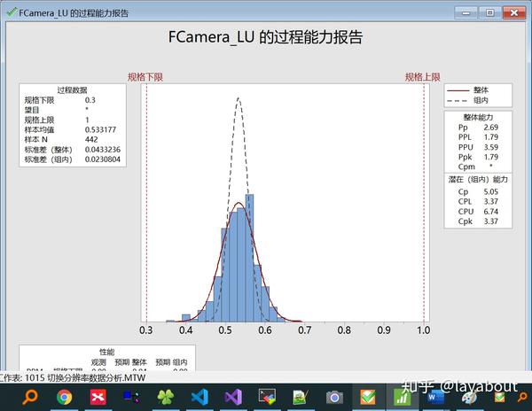Close the FCamera_LU report window
The height and width of the screenshot is (411, 532).
[x=514, y=13]
